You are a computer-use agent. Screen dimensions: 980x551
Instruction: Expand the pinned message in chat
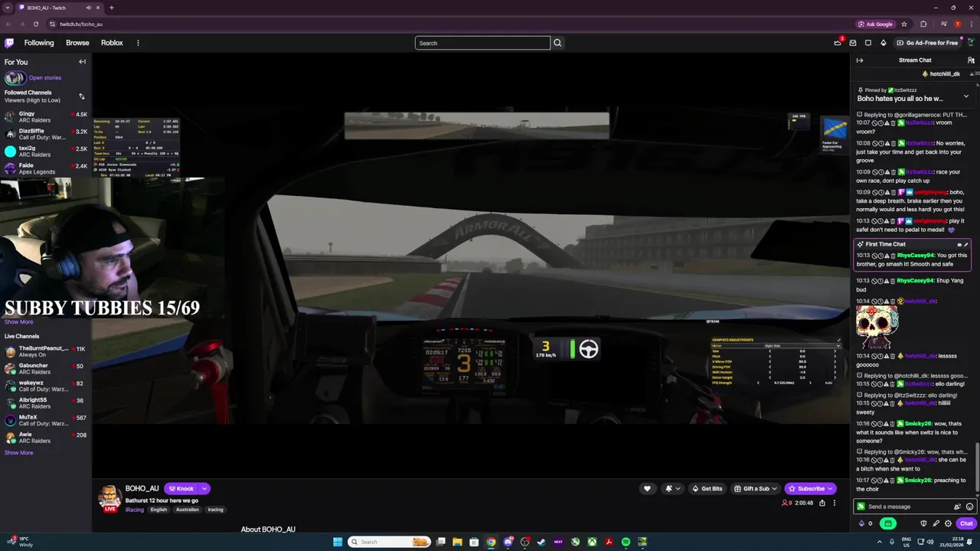pyautogui.click(x=965, y=96)
